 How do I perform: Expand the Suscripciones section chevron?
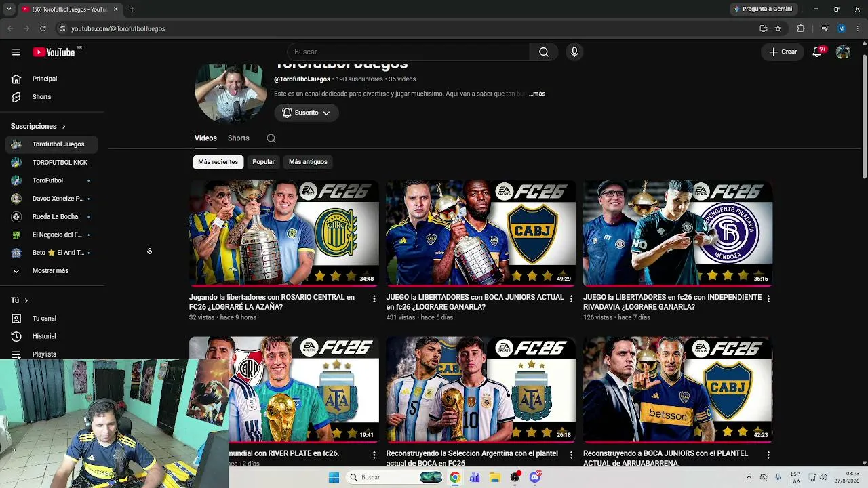tap(64, 127)
